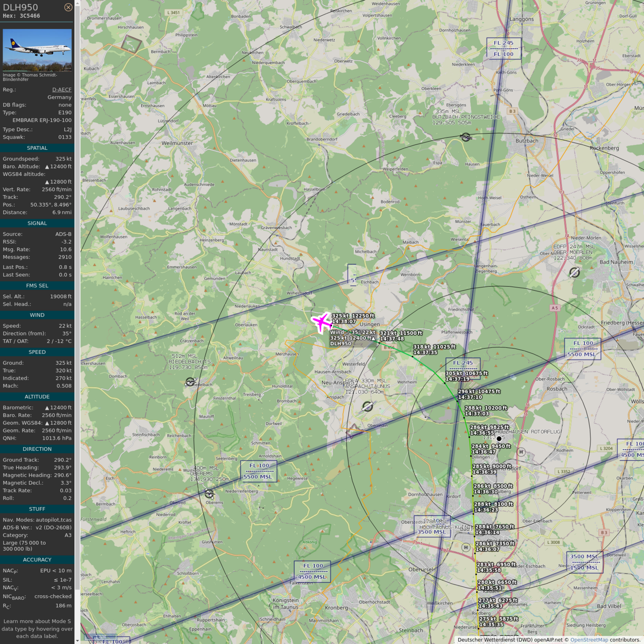The height and width of the screenshot is (644, 644).
Task: Click the helipad H symbol near Rodheim
Action: 521,452
